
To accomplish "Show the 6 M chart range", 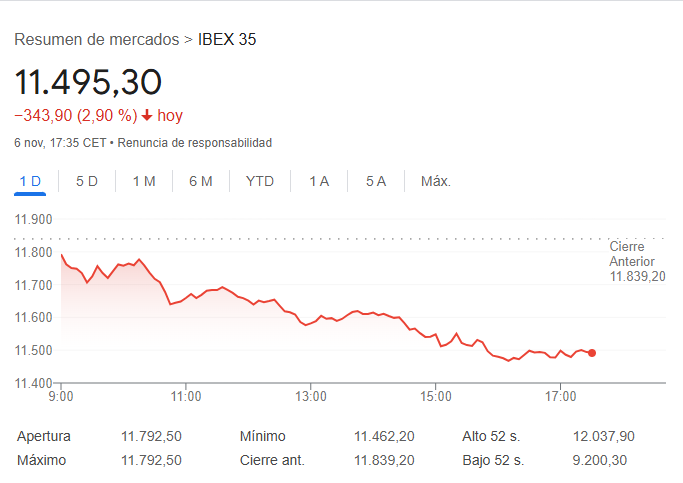I will (x=201, y=181).
